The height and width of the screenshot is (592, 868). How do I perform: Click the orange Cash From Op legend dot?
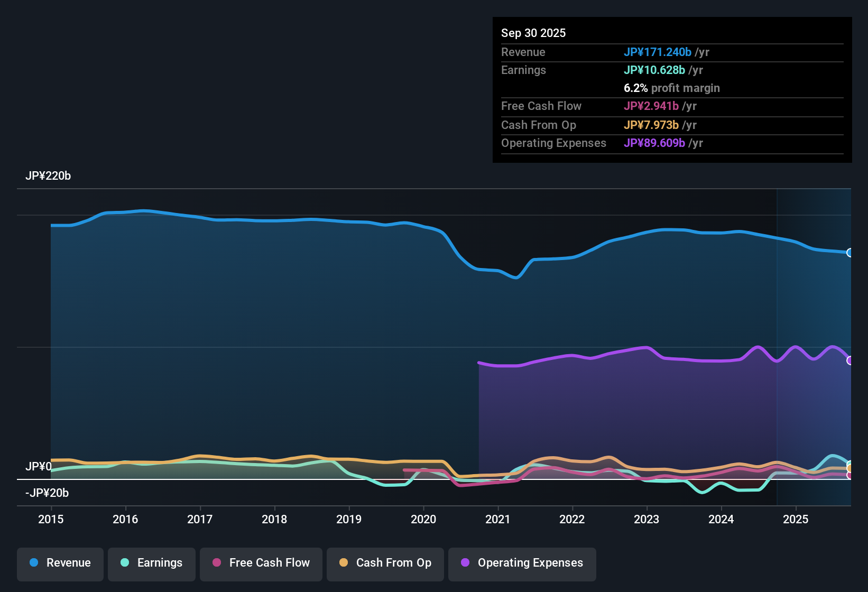(344, 563)
